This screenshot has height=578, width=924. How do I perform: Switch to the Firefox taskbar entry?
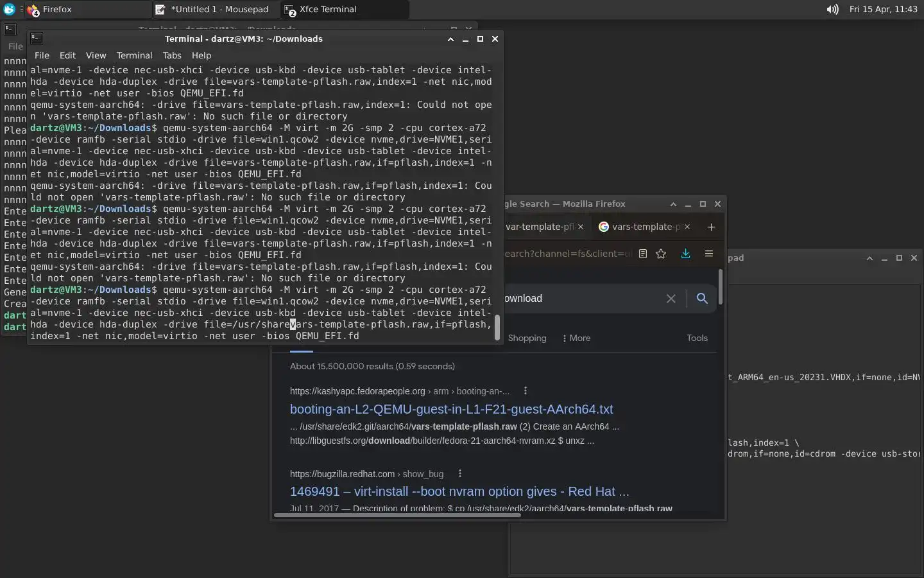87,9
